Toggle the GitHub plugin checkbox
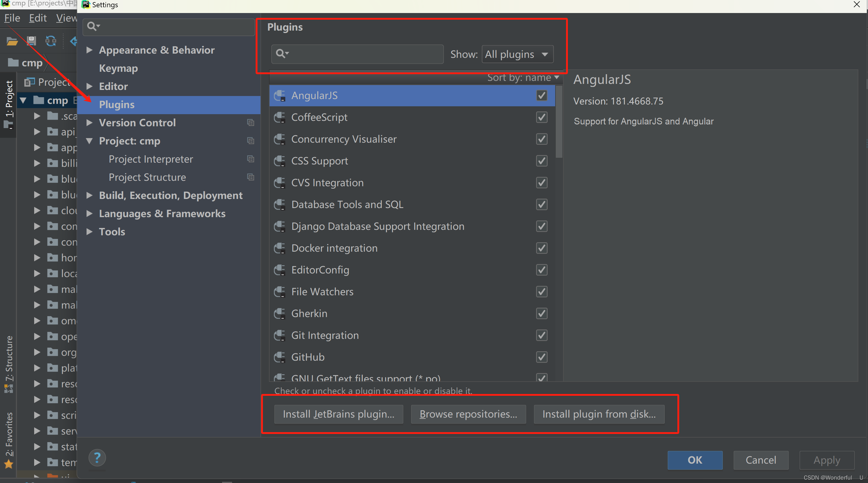Screen dimensions: 868x483 click(542, 357)
